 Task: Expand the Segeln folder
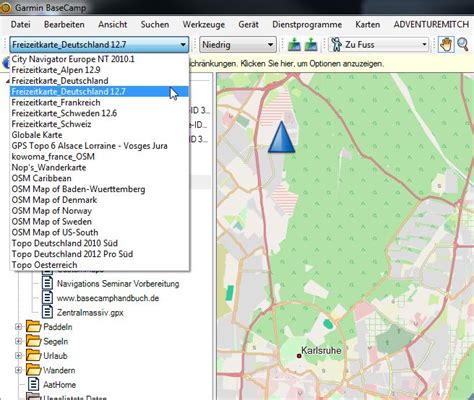[19, 341]
